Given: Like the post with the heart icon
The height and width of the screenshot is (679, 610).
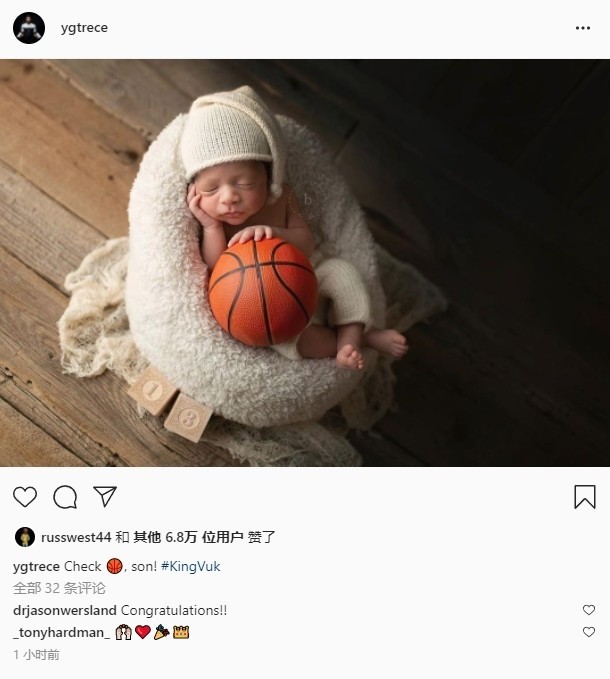Looking at the screenshot, I should coord(25,497).
